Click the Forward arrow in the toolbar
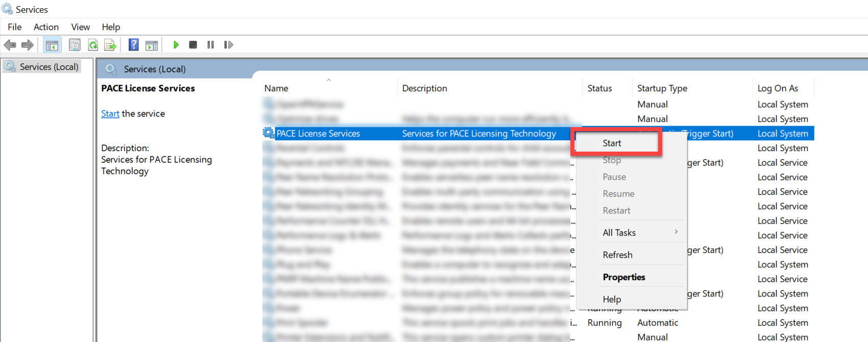 point(28,45)
